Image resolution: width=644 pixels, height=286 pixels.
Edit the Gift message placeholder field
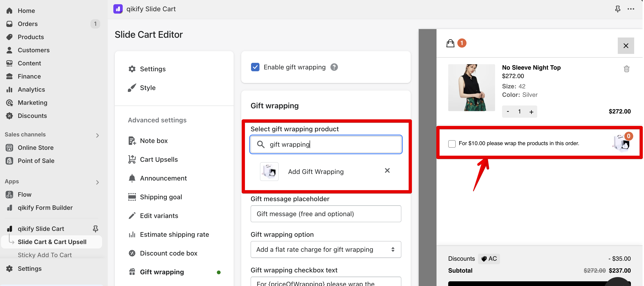[x=326, y=214]
